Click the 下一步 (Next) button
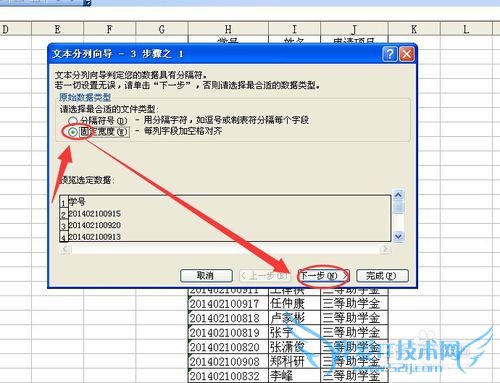500x383 pixels. 323,276
